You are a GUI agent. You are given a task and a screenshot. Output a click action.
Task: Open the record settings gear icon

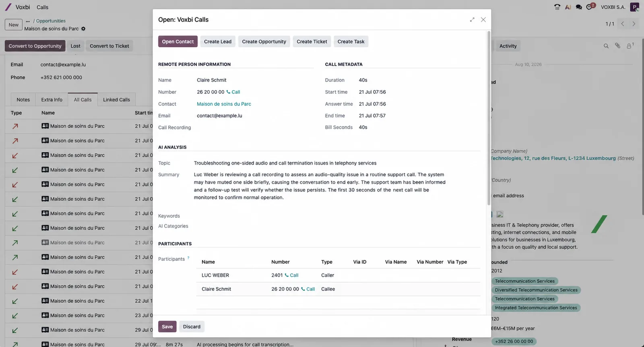click(83, 29)
